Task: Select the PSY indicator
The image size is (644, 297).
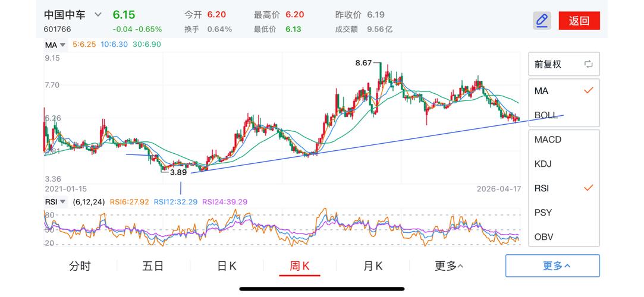Action: (x=564, y=213)
